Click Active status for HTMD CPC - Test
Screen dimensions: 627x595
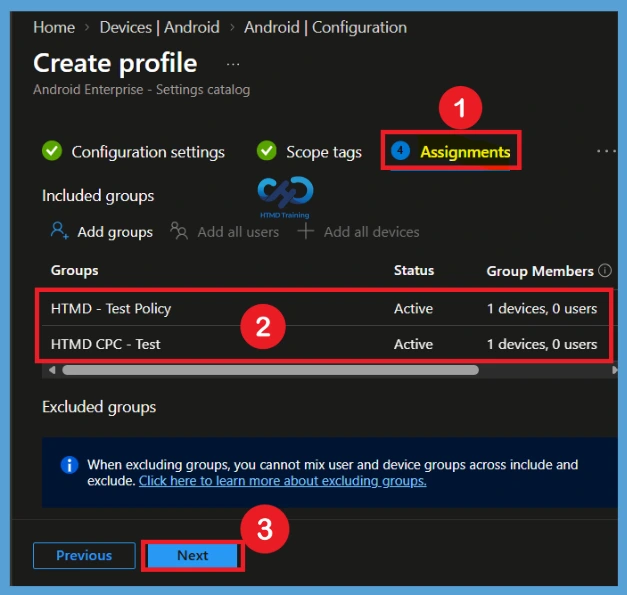point(413,344)
